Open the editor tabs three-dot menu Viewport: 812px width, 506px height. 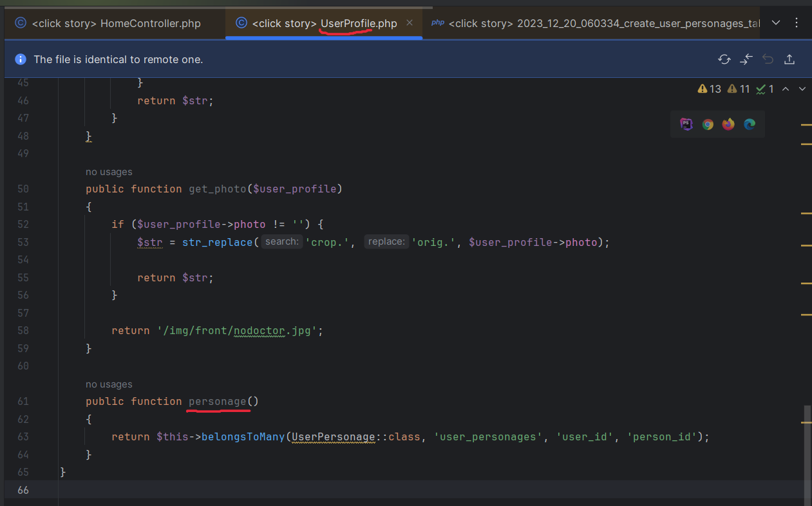point(797,23)
